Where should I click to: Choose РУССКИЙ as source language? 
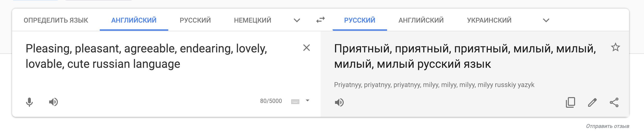click(195, 20)
